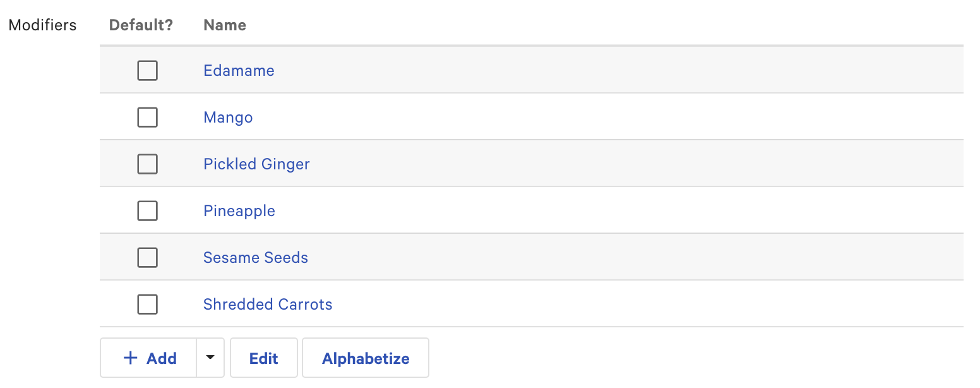Alphabetize the modifiers list

click(365, 358)
